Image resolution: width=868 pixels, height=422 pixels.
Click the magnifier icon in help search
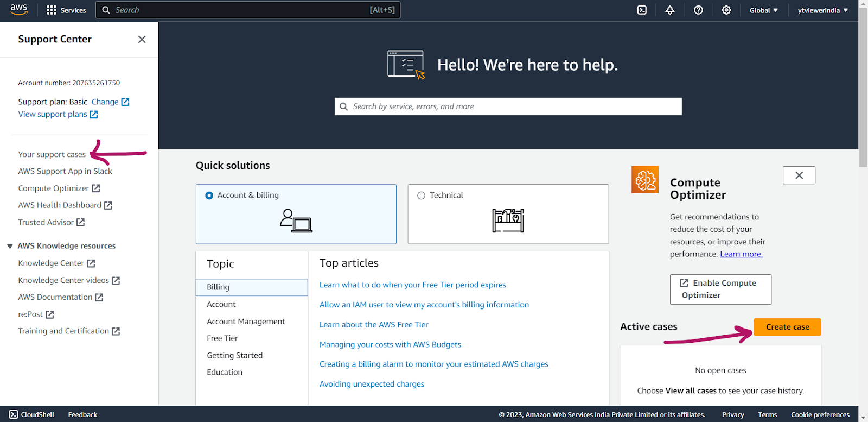[344, 106]
